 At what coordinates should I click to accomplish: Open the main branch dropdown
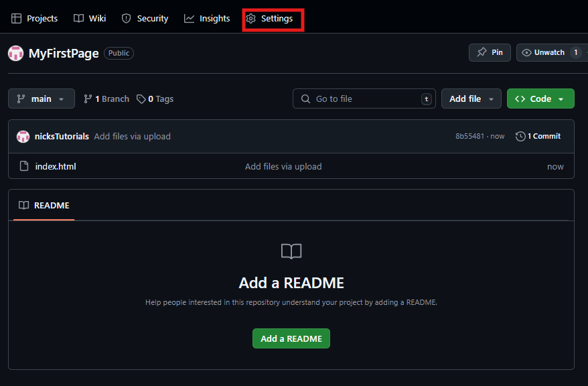(x=42, y=99)
